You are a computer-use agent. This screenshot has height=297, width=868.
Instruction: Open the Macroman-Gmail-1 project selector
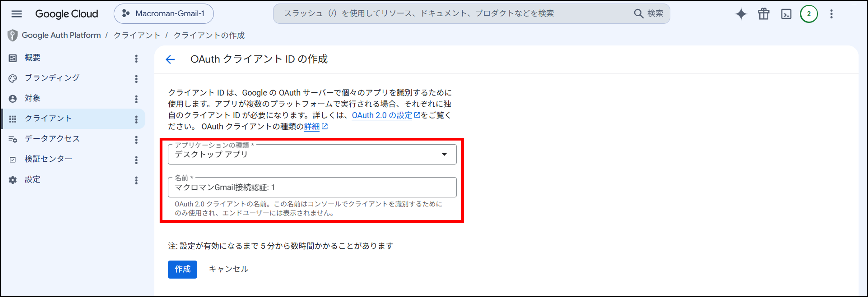(164, 14)
